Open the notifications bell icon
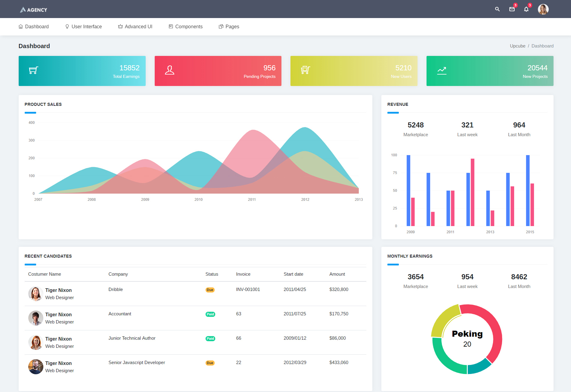The image size is (571, 392). pyautogui.click(x=526, y=9)
